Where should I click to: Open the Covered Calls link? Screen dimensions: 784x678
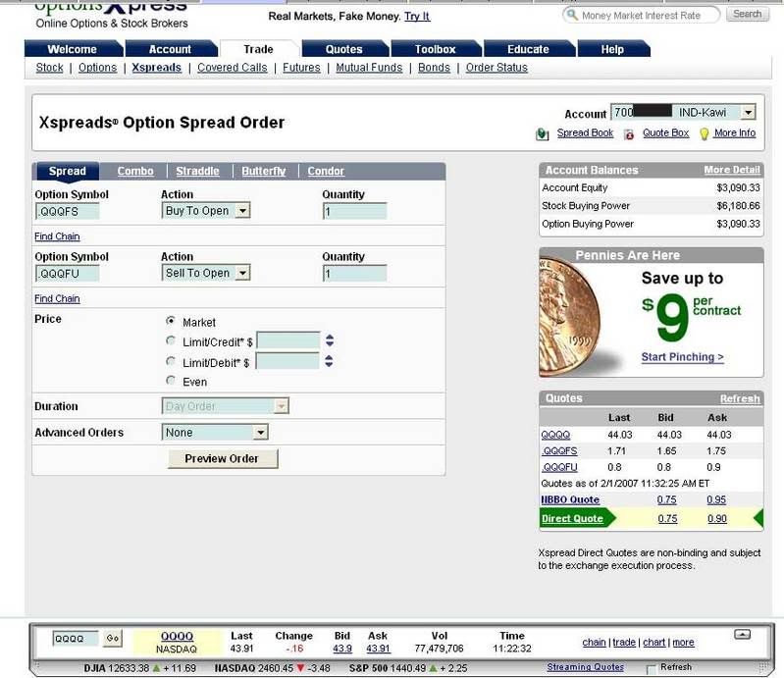click(232, 68)
